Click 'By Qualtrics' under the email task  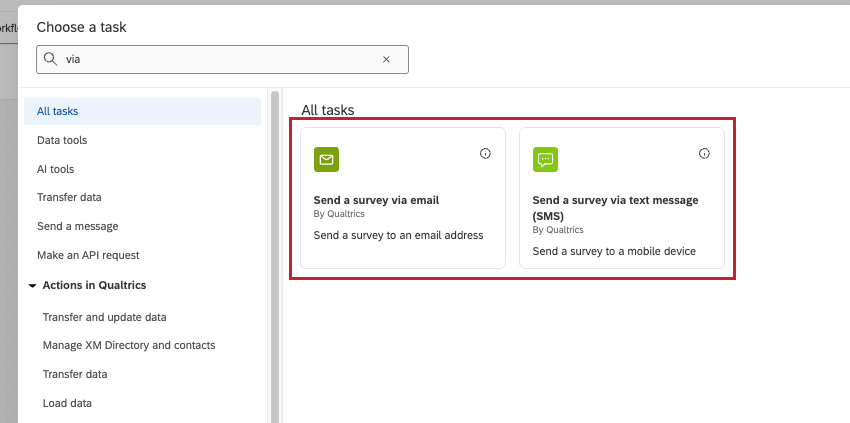coord(339,214)
